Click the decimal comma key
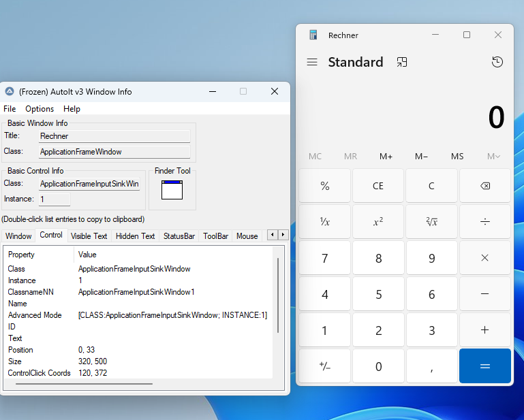 point(432,366)
